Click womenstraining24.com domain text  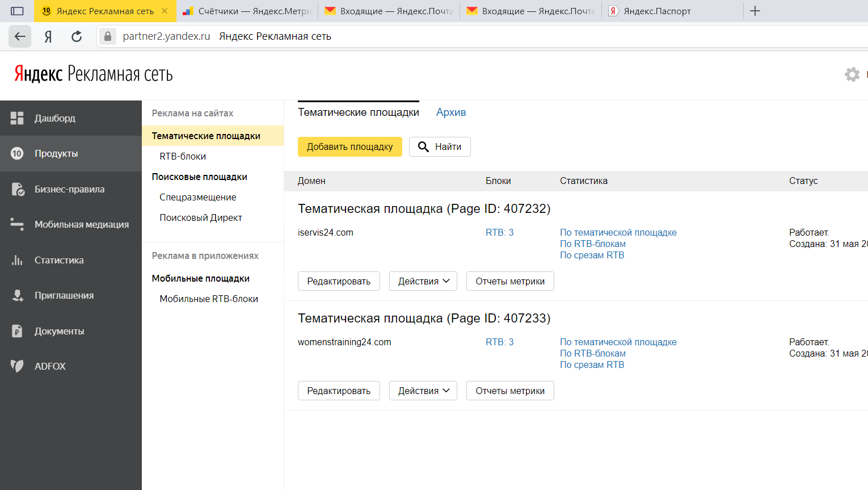[344, 342]
